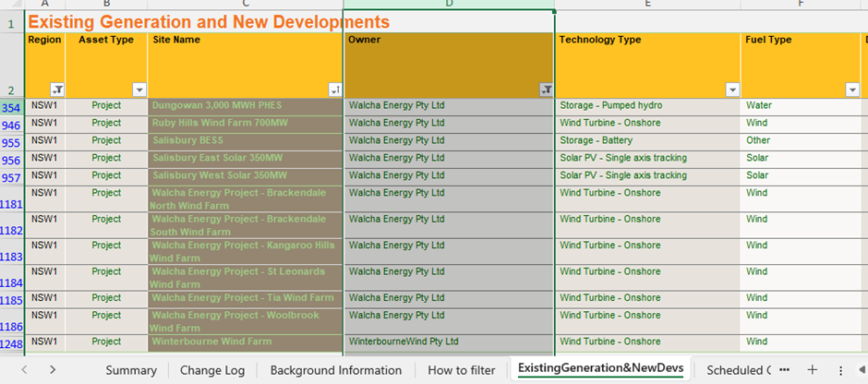Open the How to filter tab

[462, 370]
